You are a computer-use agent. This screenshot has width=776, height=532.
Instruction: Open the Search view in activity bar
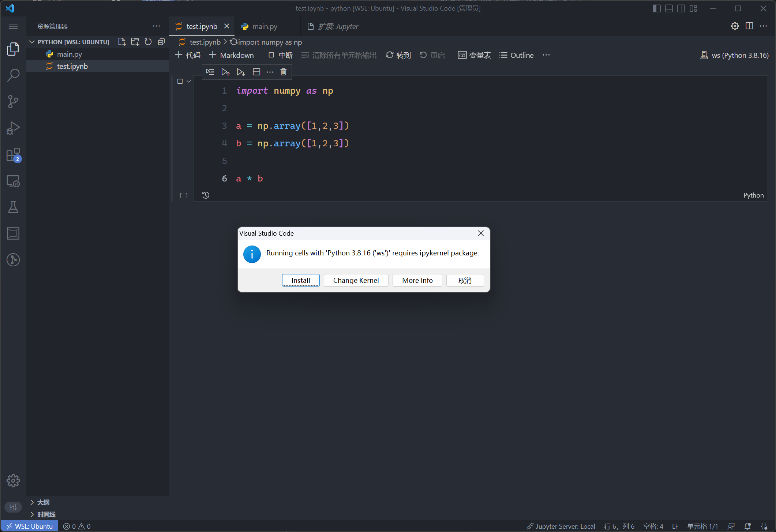13,75
